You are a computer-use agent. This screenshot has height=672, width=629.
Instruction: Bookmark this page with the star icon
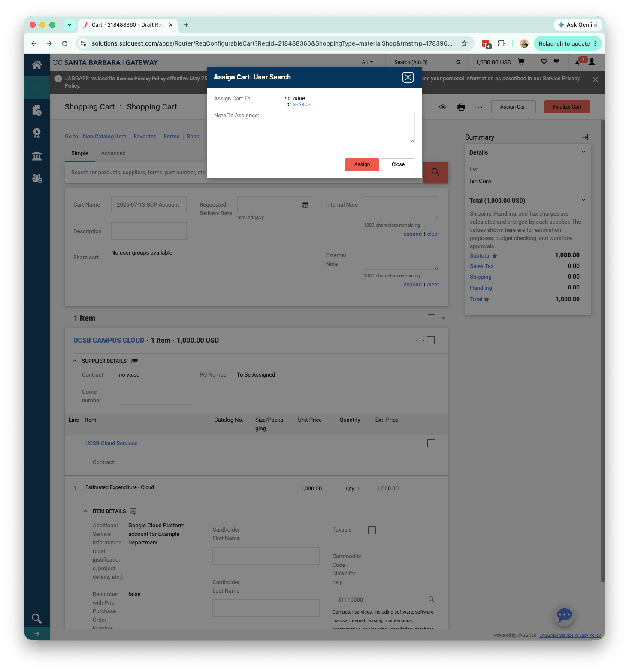coord(464,43)
